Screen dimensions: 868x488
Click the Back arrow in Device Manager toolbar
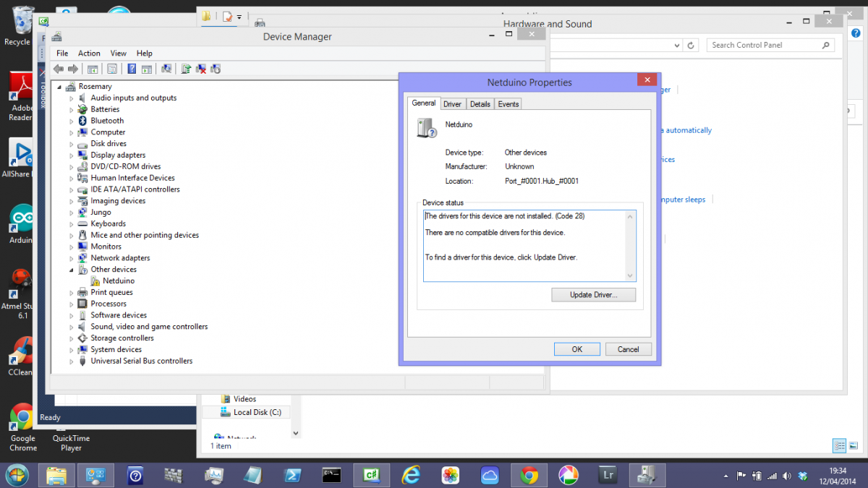(x=59, y=69)
